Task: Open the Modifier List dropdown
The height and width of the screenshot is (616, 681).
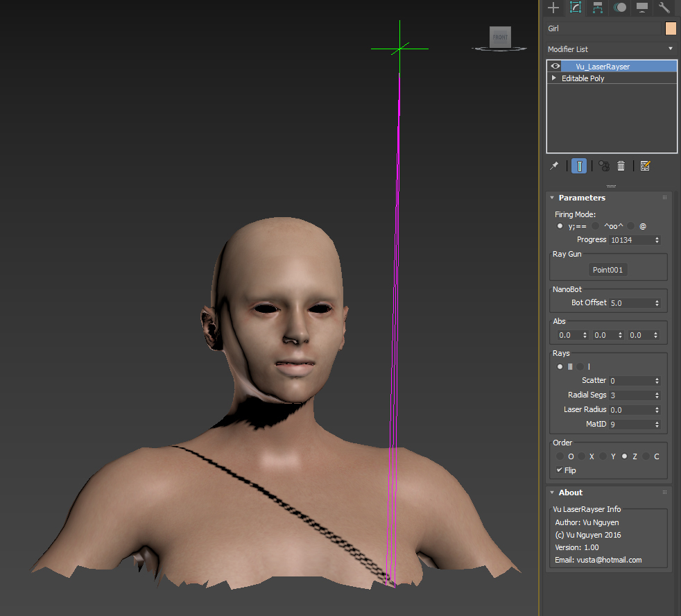Action: (x=612, y=49)
